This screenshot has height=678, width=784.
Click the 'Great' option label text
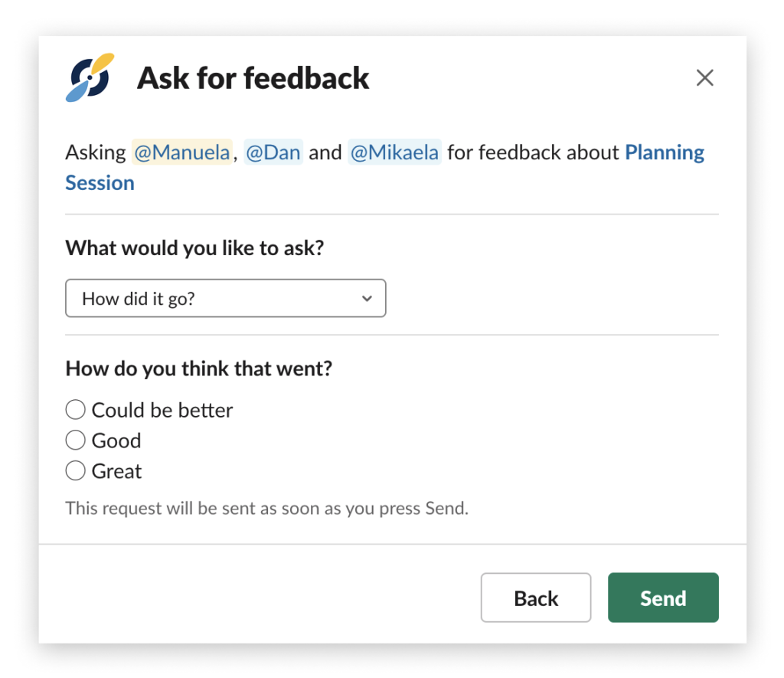117,471
